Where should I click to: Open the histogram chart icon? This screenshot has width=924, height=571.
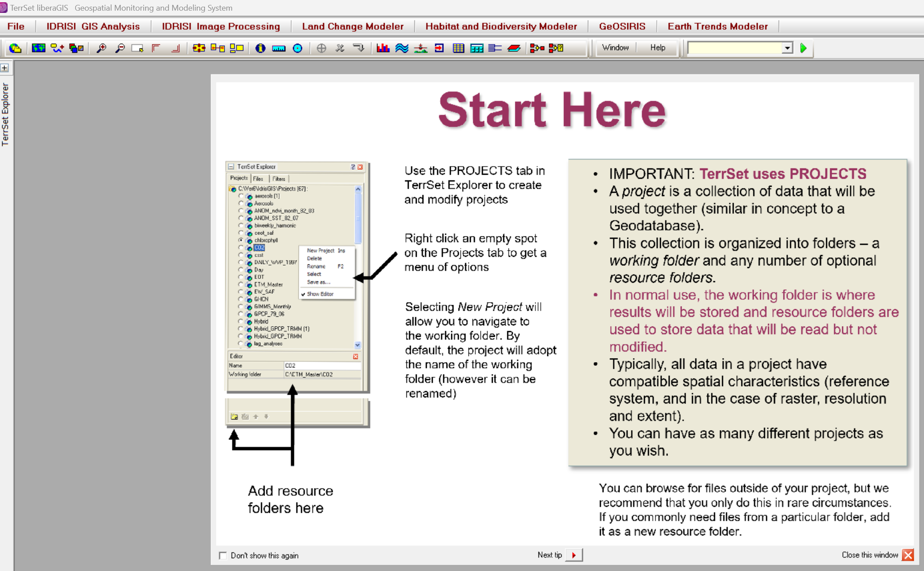click(383, 48)
